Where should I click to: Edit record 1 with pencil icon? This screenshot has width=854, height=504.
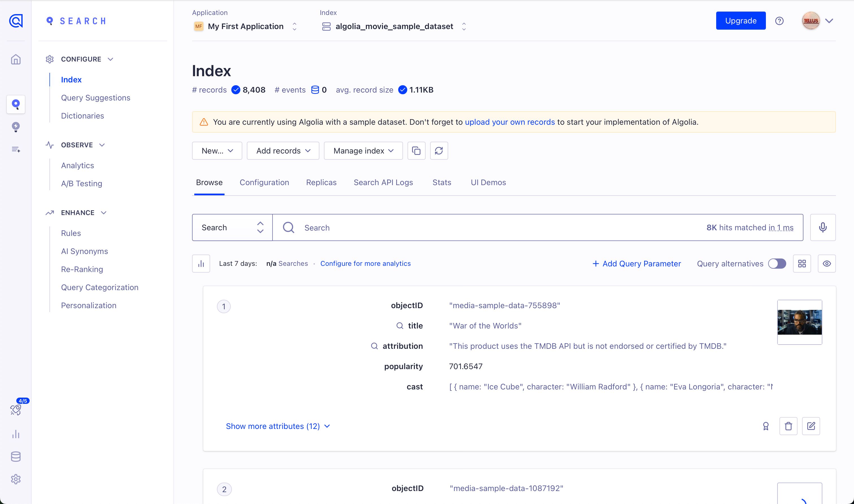click(x=811, y=426)
